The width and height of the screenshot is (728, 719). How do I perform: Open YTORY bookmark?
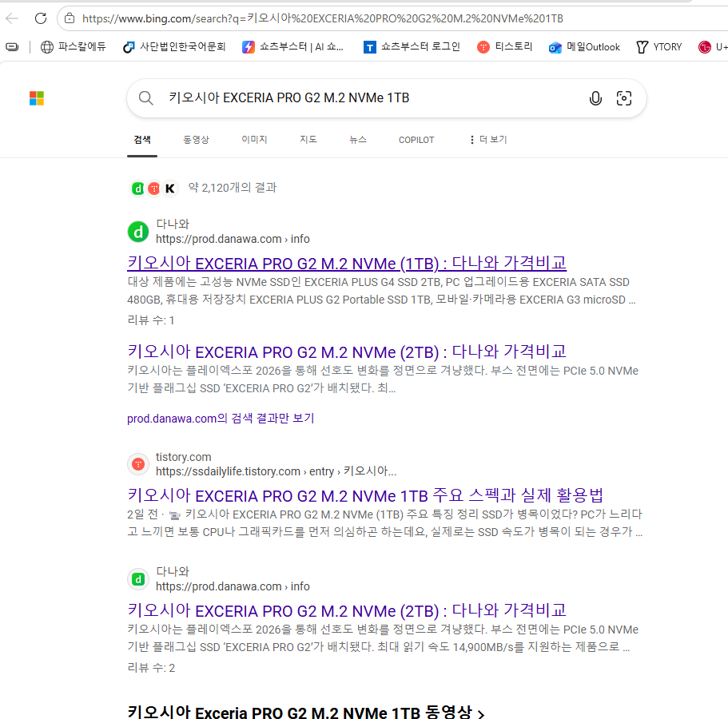pyautogui.click(x=658, y=47)
